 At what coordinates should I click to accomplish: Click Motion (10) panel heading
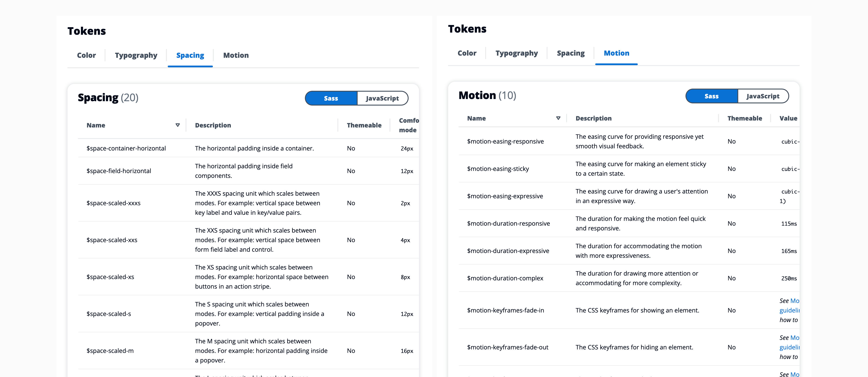pos(487,95)
